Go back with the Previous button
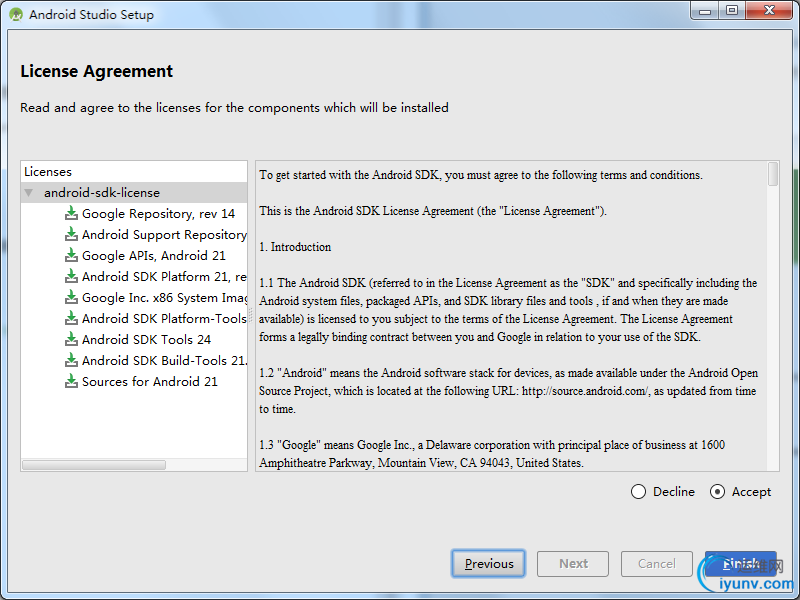This screenshot has width=800, height=600. tap(489, 564)
